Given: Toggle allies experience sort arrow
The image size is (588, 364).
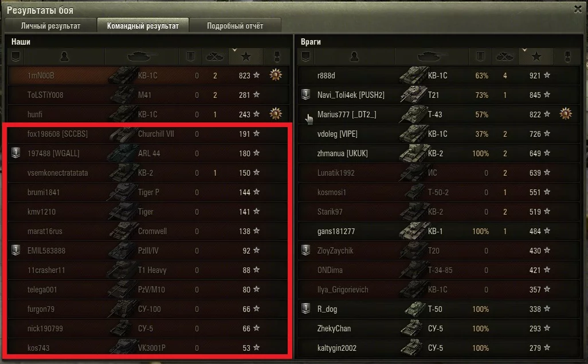Looking at the screenshot, I should point(234,50).
